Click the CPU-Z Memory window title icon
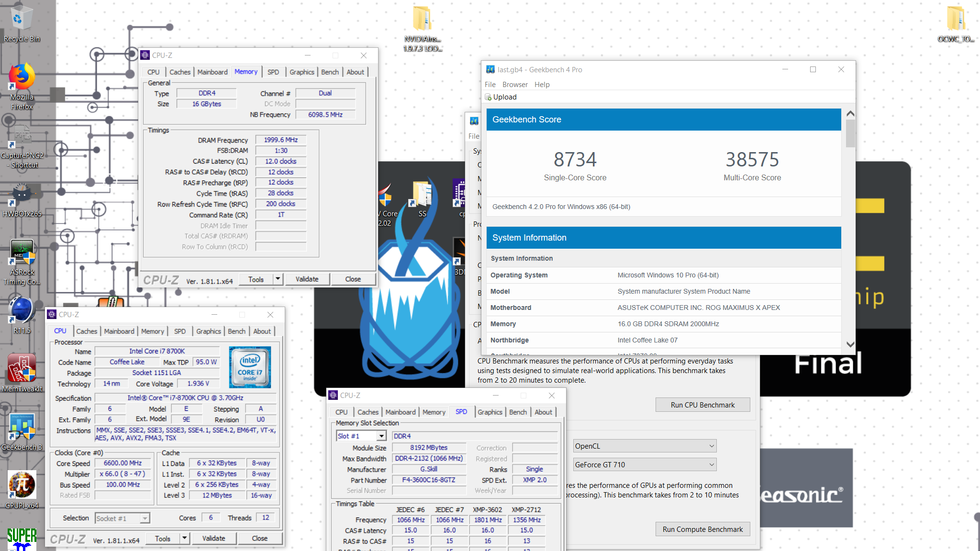Screen dimensions: 980x551 [145, 55]
